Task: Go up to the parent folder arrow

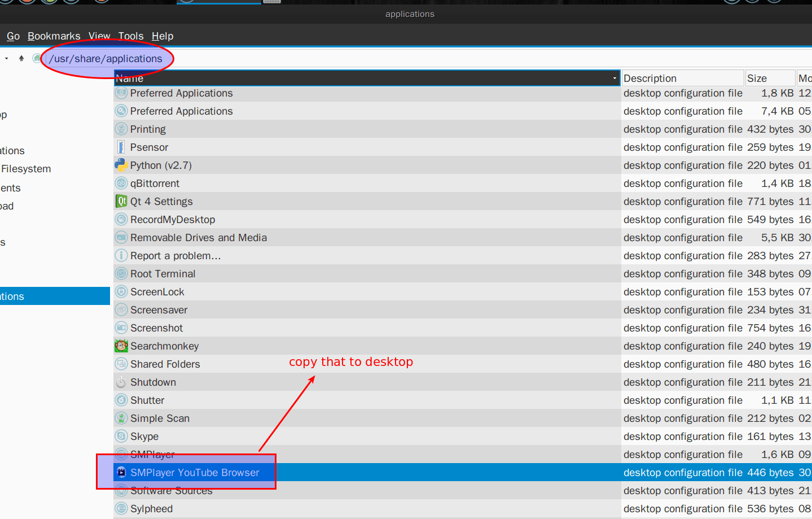Action: 21,58
